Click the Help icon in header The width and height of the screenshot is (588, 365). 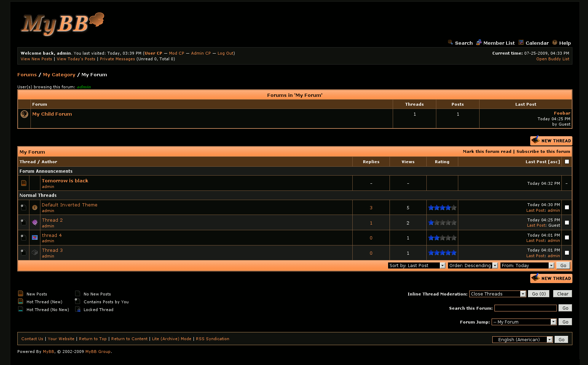pos(555,43)
